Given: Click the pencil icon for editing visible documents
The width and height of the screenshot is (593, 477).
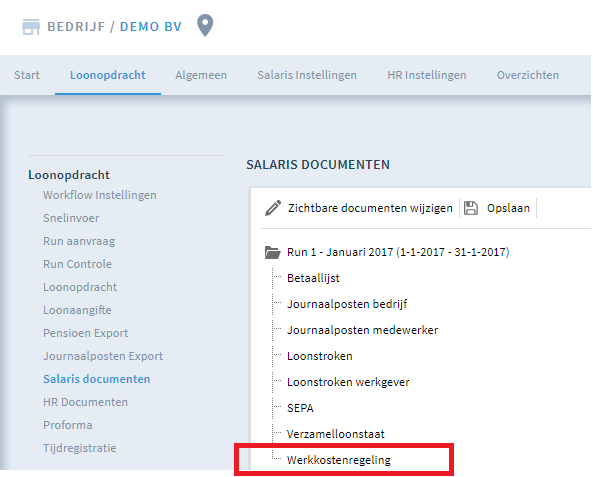Looking at the screenshot, I should [273, 208].
